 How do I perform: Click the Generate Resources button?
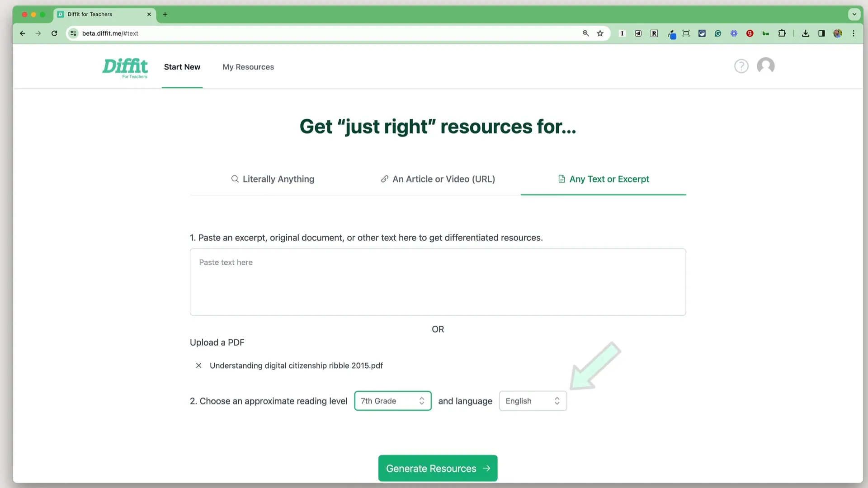coord(438,469)
